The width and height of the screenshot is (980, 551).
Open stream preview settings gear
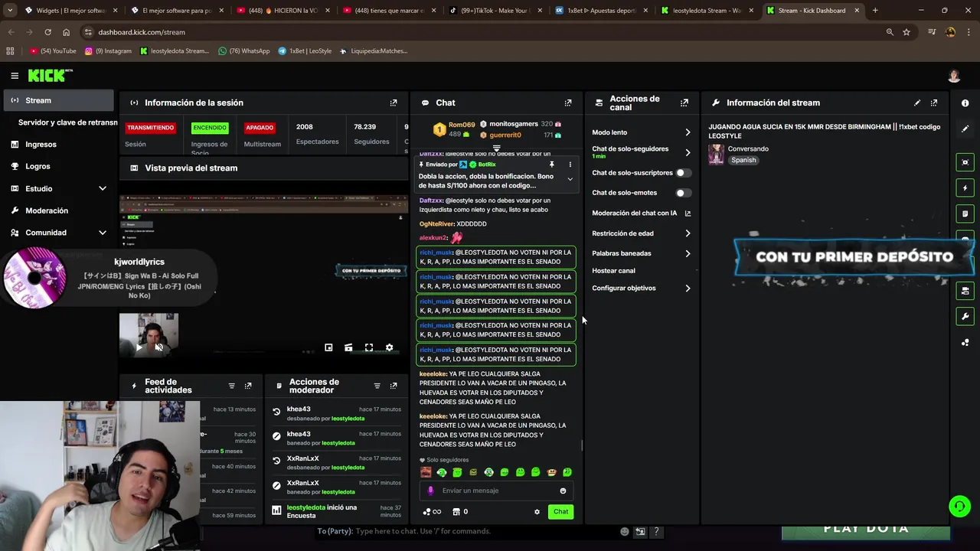tap(389, 347)
